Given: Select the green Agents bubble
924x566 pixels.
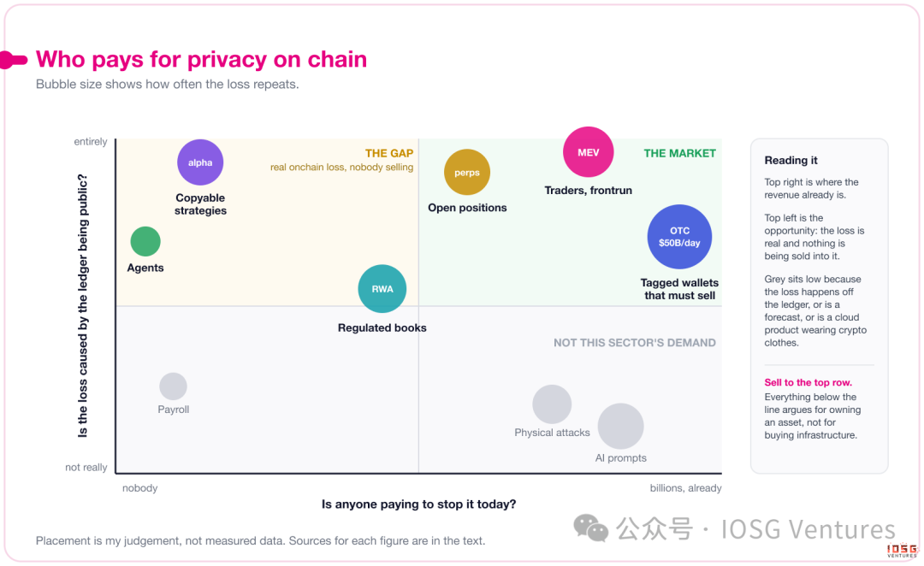Looking at the screenshot, I should (x=145, y=241).
